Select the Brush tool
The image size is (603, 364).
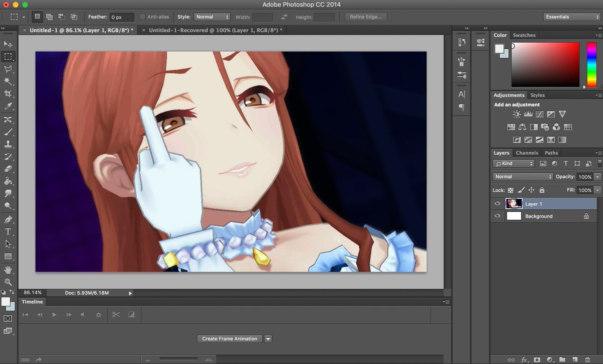click(8, 132)
